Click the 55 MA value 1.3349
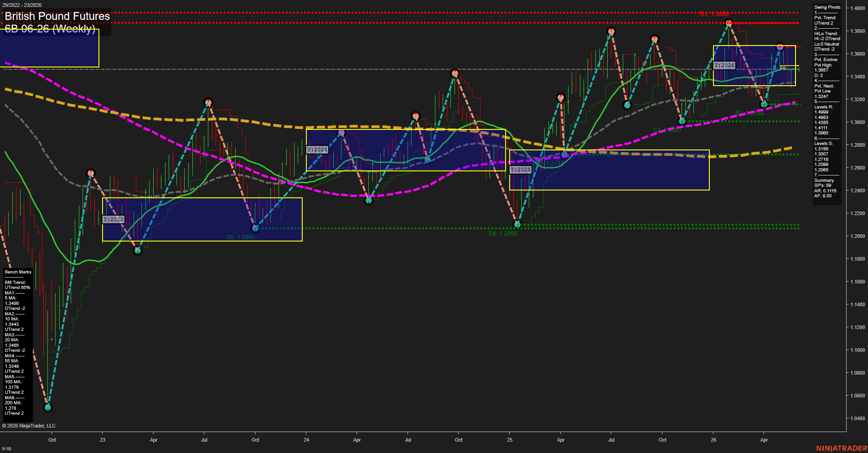The width and height of the screenshot is (868, 453). click(12, 366)
